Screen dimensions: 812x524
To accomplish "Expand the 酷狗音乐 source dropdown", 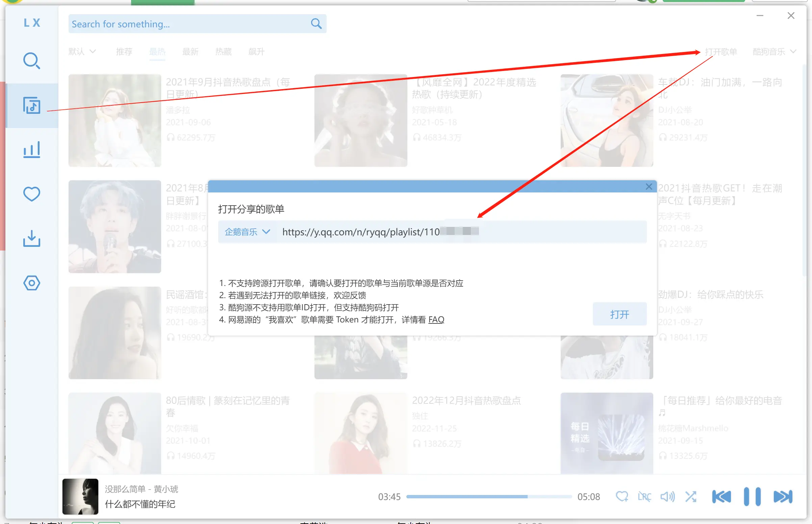I will click(x=774, y=51).
